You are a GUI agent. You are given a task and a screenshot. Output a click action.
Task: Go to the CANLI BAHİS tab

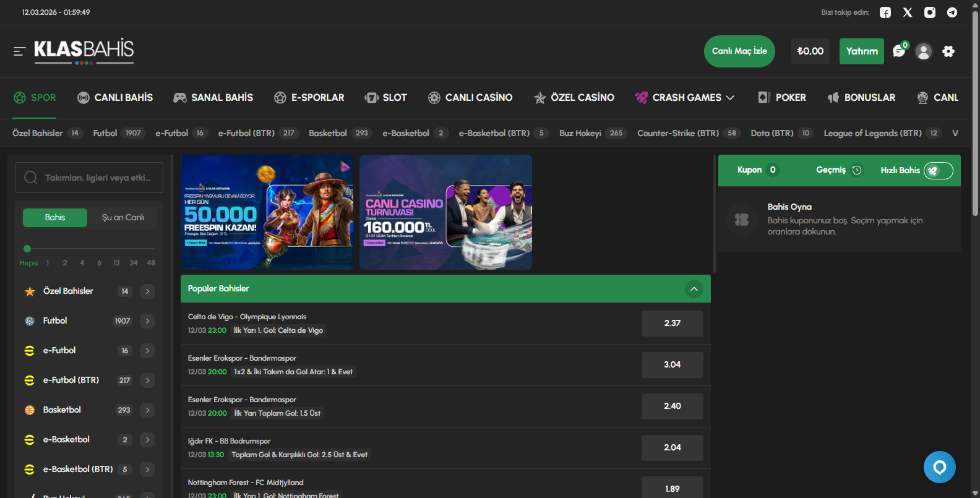pyautogui.click(x=115, y=98)
